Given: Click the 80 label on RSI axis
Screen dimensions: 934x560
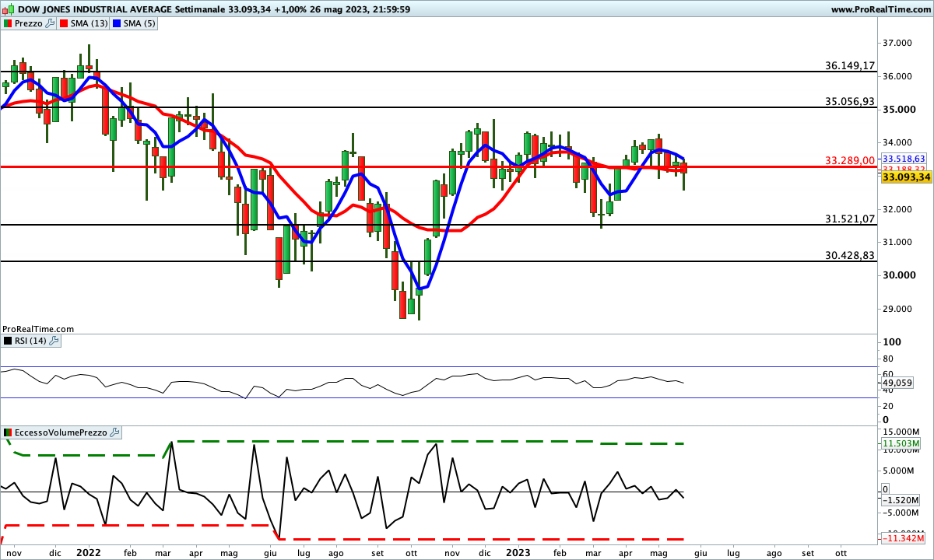Looking at the screenshot, I should click(890, 359).
